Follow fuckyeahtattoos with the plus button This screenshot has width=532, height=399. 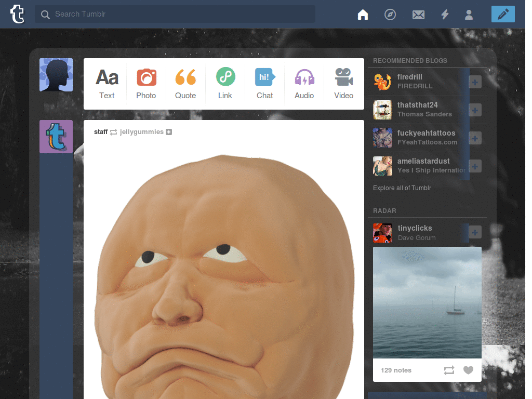tap(475, 138)
